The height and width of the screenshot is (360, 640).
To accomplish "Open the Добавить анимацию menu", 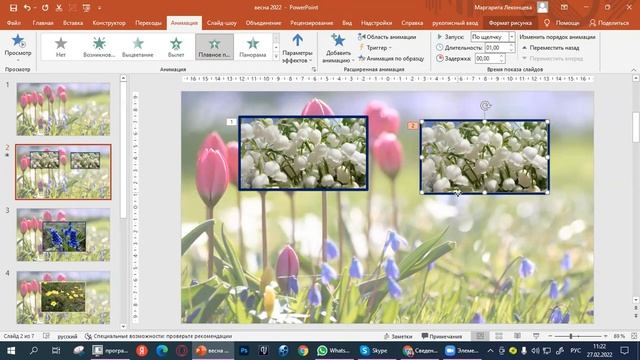I will coord(337,48).
